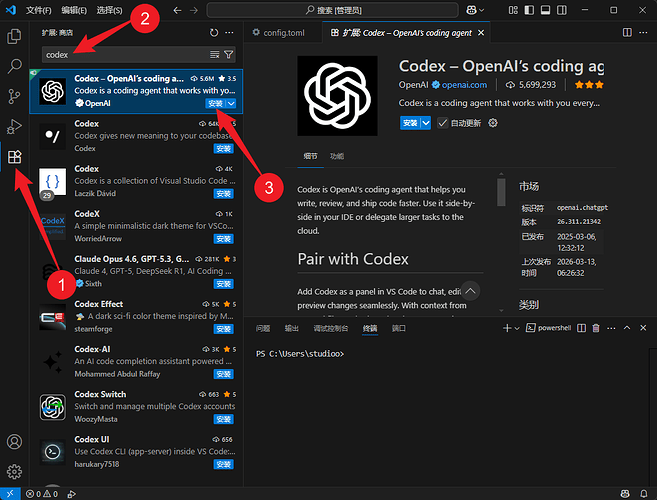Open remote window indicator in status bar
The image size is (657, 500).
[x=10, y=494]
